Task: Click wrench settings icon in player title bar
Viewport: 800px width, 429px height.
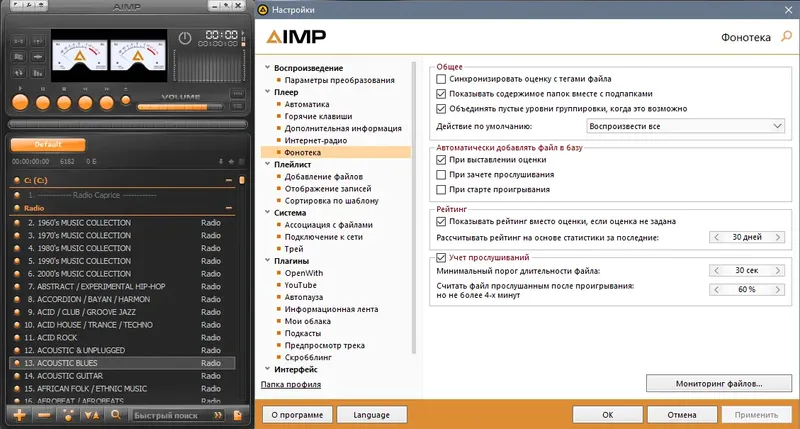Action: tap(29, 6)
